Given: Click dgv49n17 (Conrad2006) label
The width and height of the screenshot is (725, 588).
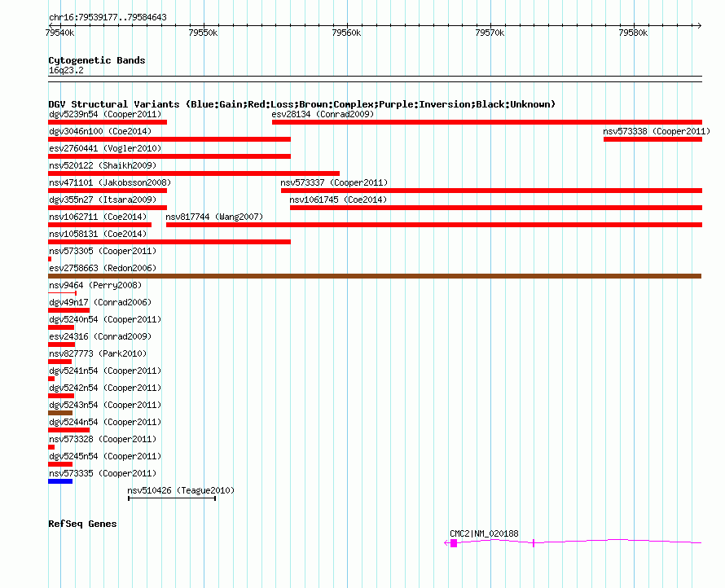Looking at the screenshot, I should coord(100,302).
